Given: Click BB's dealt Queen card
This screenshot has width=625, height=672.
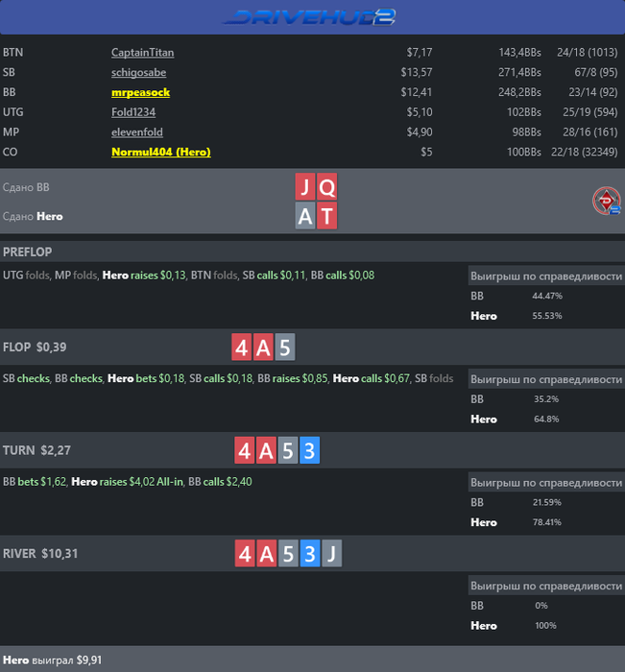Looking at the screenshot, I should (327, 187).
